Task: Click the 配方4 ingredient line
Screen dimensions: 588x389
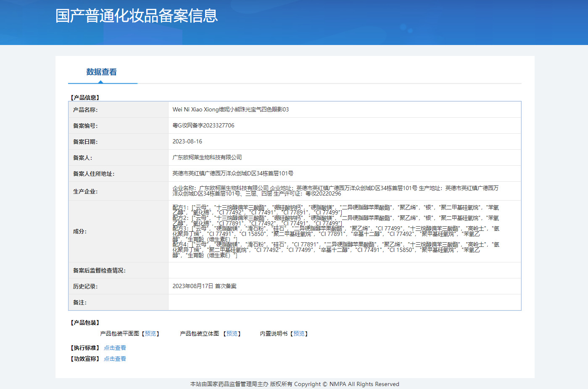Action: [335, 250]
